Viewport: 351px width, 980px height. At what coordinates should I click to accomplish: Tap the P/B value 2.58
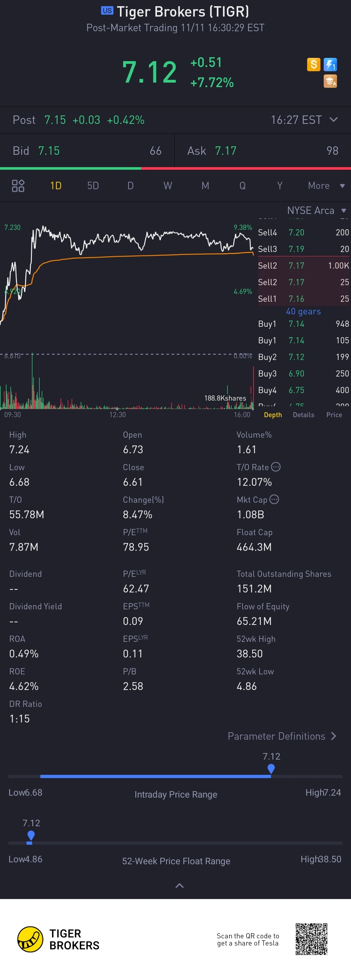[x=133, y=686]
